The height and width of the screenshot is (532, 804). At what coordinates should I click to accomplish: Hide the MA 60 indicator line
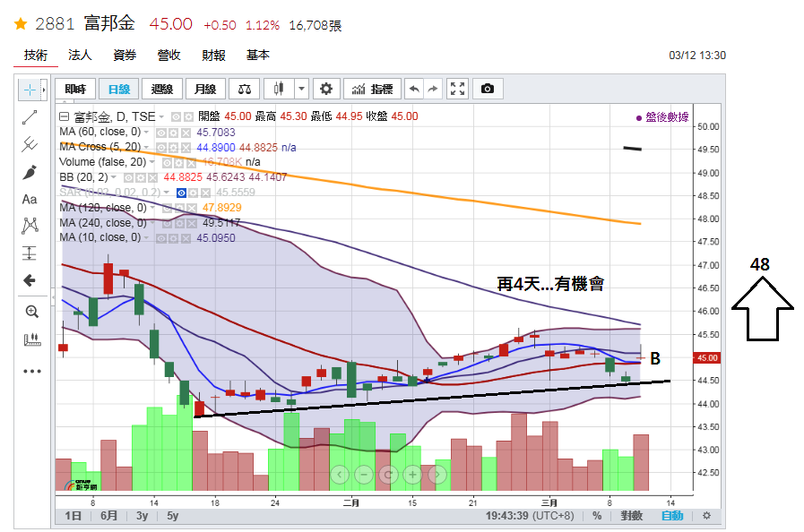point(161,133)
